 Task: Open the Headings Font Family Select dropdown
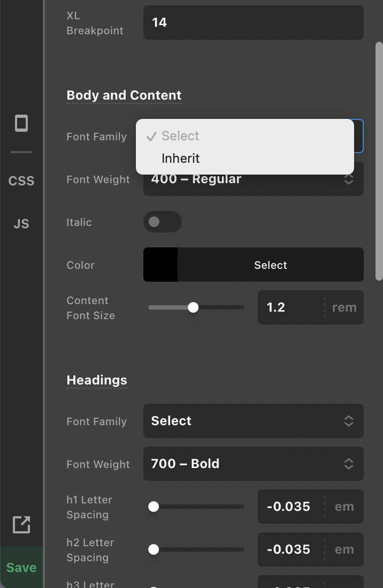click(x=254, y=421)
